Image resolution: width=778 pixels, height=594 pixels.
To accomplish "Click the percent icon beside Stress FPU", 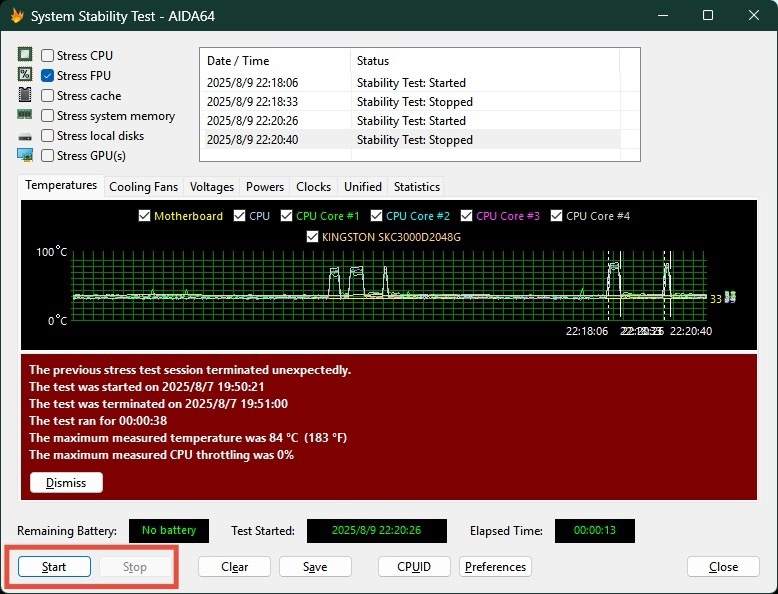I will tap(25, 74).
